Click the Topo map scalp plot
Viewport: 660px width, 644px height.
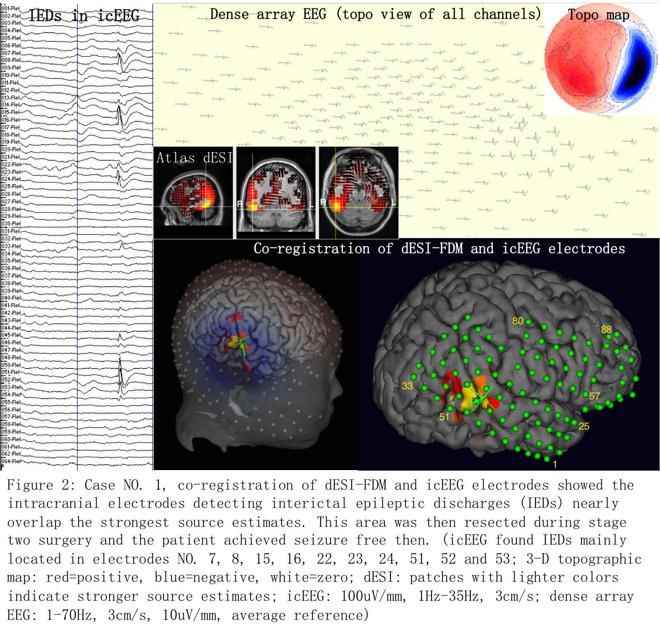tap(601, 60)
